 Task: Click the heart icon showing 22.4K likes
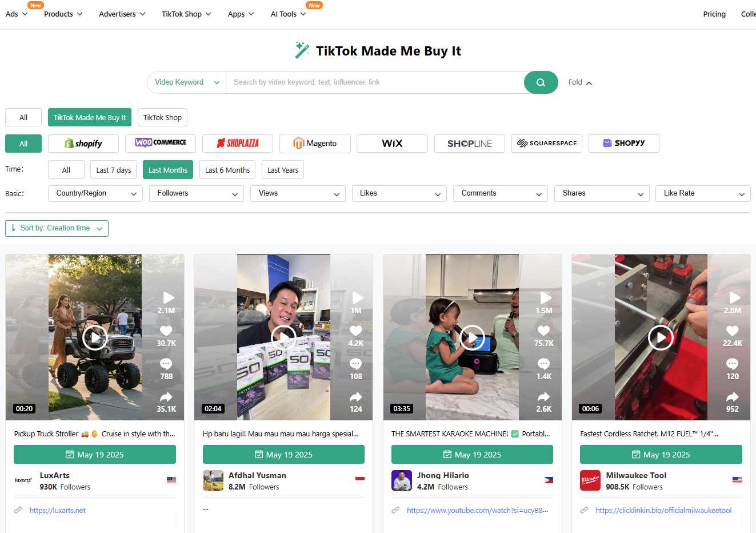click(x=732, y=331)
